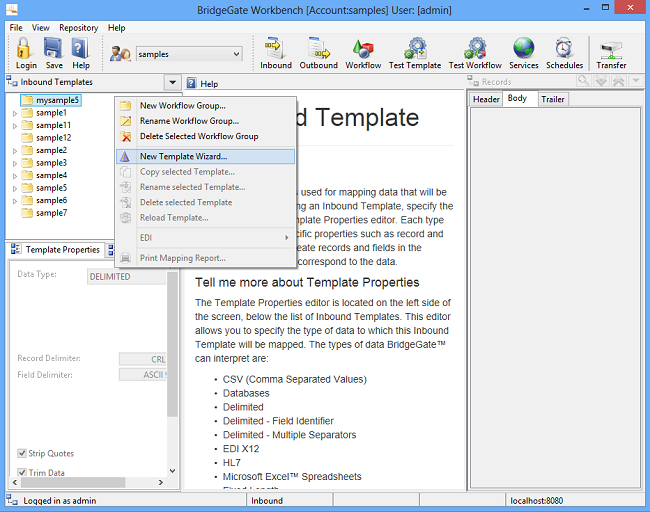The height and width of the screenshot is (512, 650).
Task: Click the Outbound toolbar icon
Action: (x=318, y=48)
